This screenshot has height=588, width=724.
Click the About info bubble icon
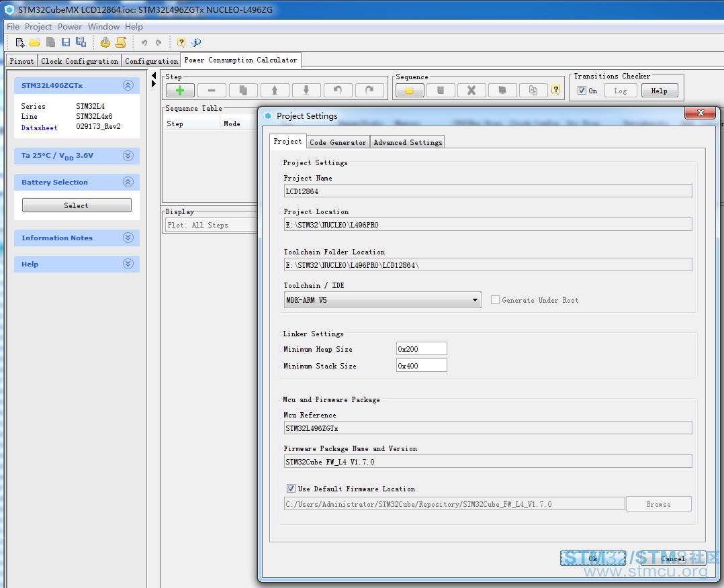pos(196,42)
